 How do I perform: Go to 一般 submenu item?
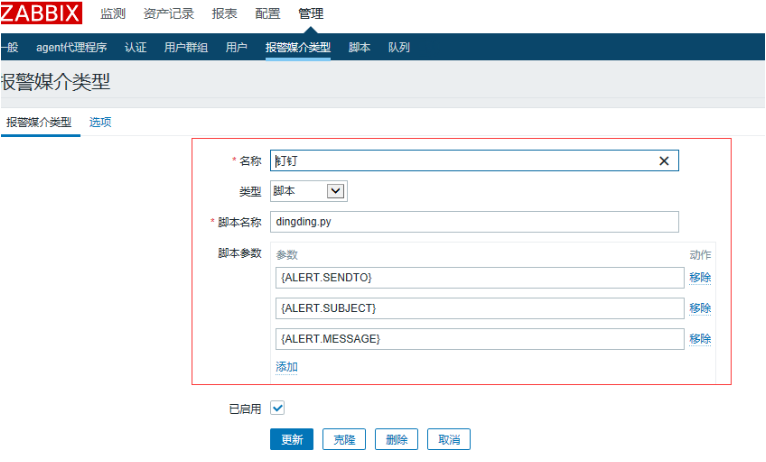click(9, 47)
